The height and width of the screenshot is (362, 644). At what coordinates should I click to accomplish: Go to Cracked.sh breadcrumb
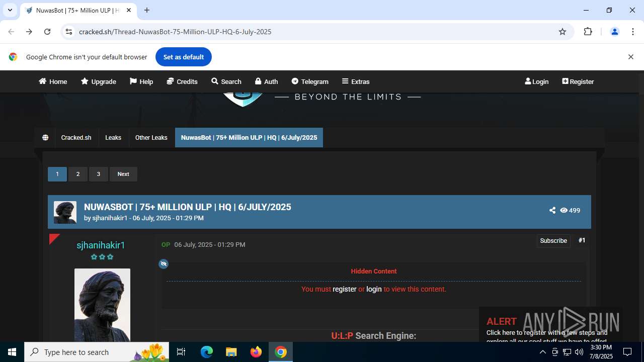(x=76, y=137)
